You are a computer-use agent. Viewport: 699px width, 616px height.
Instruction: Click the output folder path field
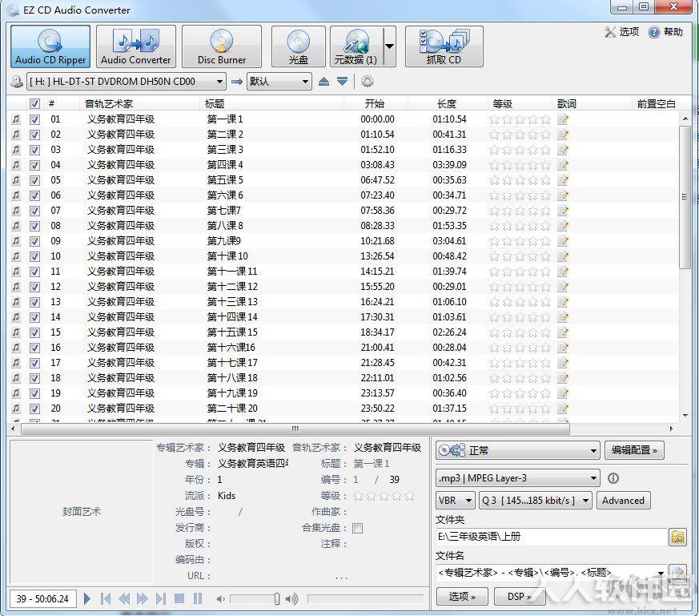click(551, 537)
